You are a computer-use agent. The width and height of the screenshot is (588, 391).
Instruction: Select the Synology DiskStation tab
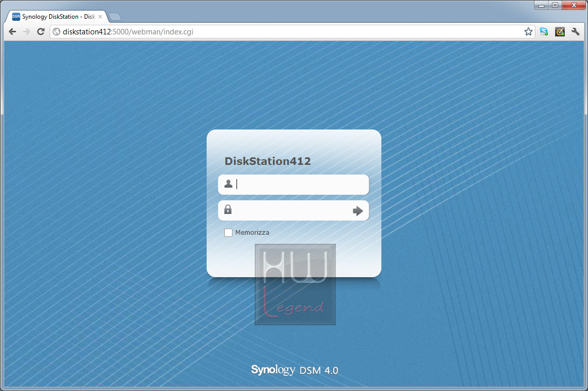[56, 17]
